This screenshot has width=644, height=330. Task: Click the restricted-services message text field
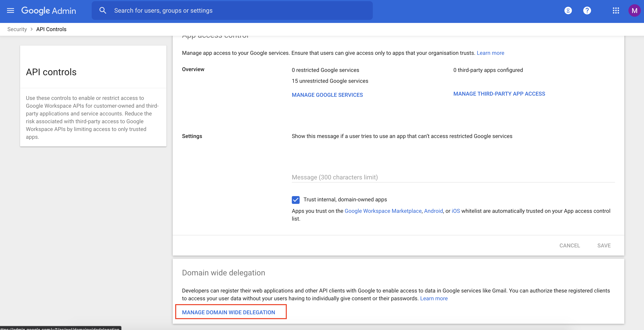click(453, 177)
